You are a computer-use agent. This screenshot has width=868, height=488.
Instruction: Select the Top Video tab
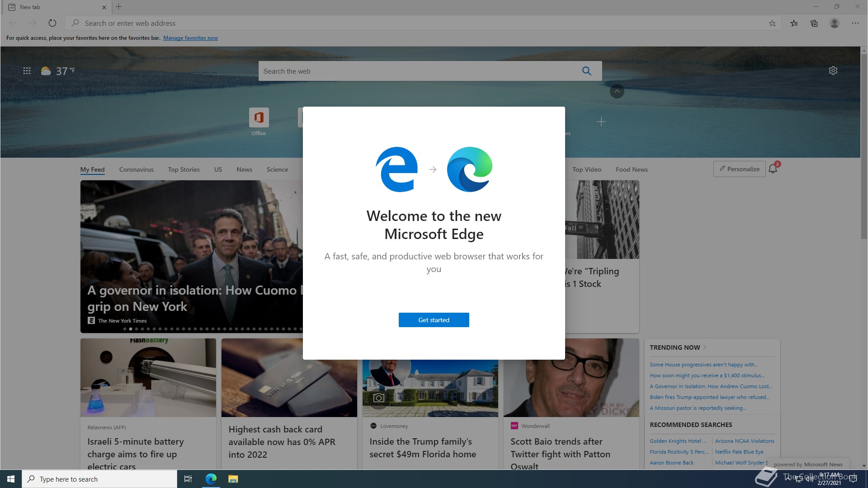tap(586, 169)
